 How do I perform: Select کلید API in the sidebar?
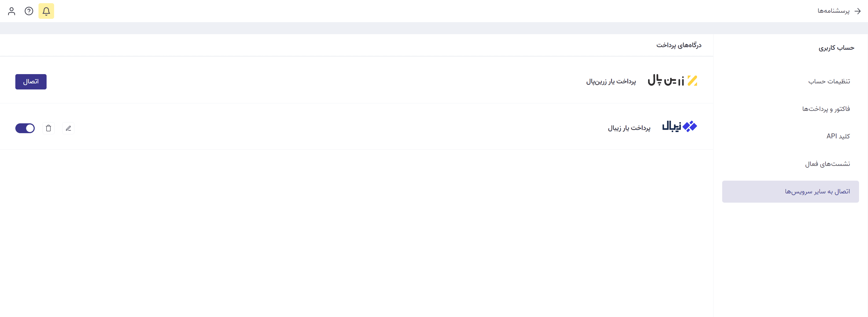(838, 136)
